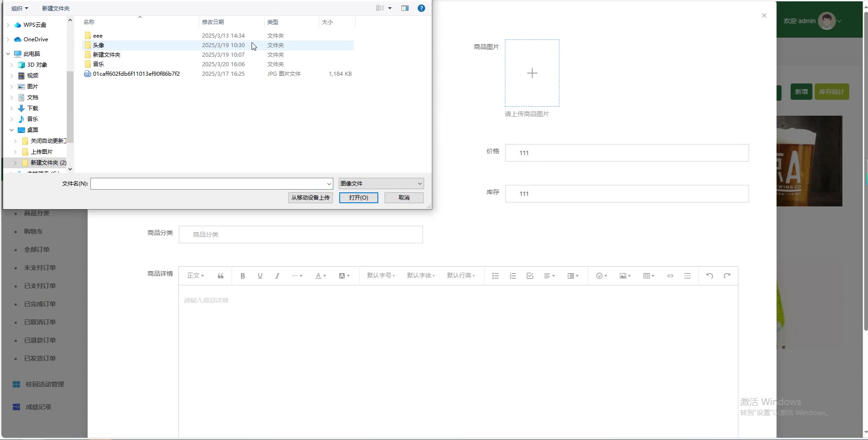Click the 从移动设备上传 button

[x=311, y=198]
